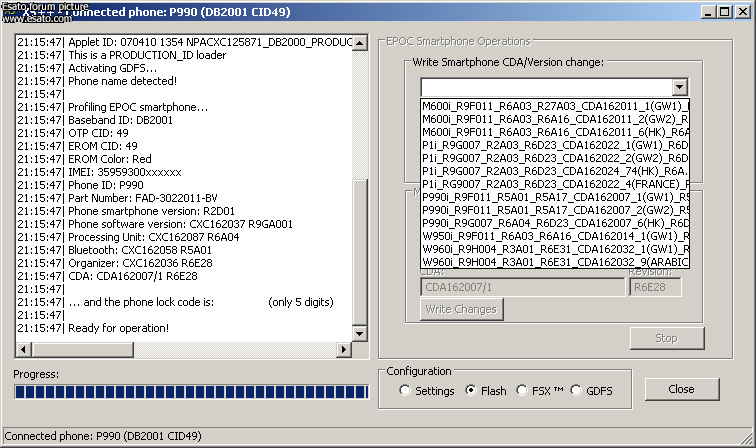Choose M600i CDA162011_1(GW1) entry

(x=555, y=106)
